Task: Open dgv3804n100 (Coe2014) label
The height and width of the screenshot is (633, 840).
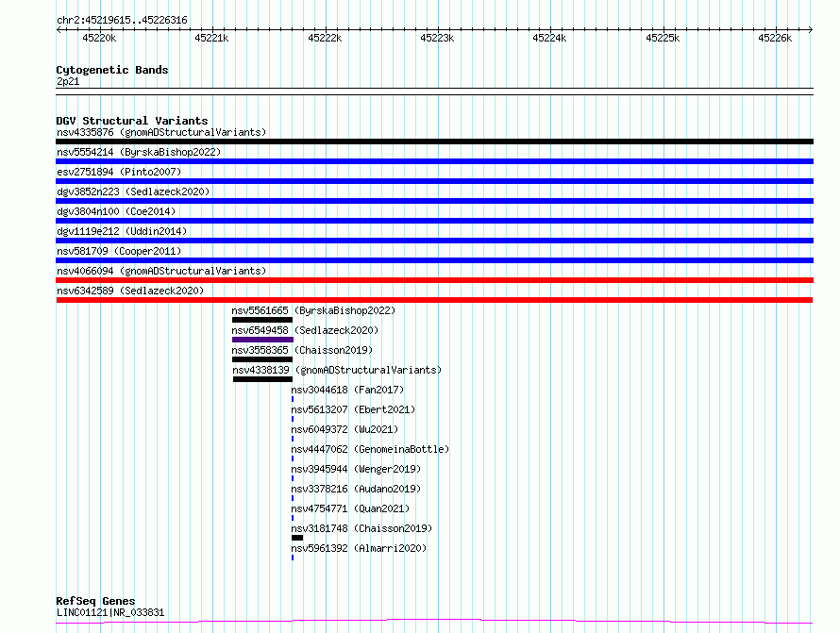Action: coord(116,211)
